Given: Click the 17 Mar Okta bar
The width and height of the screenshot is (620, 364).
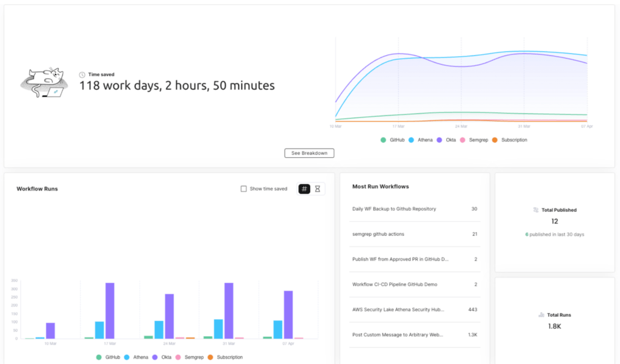Looking at the screenshot, I should (x=110, y=310).
